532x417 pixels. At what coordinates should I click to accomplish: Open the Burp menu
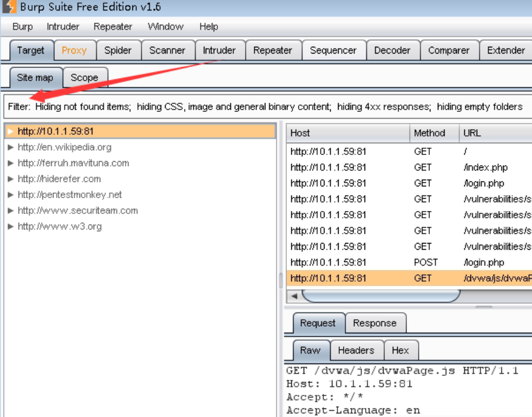coord(23,26)
